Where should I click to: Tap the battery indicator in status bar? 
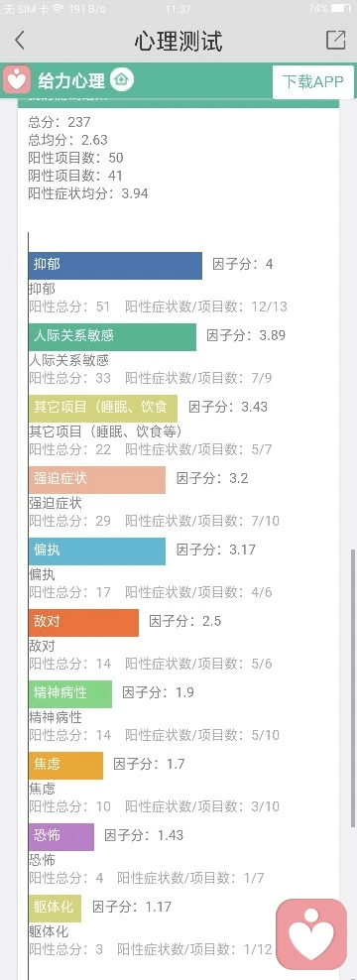coord(341,9)
